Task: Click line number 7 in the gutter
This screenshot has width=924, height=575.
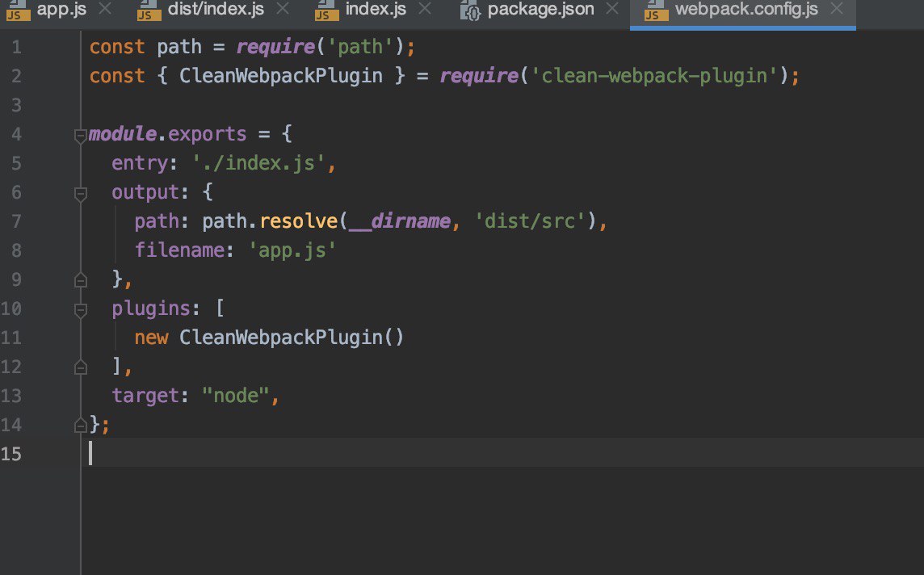Action: [16, 221]
